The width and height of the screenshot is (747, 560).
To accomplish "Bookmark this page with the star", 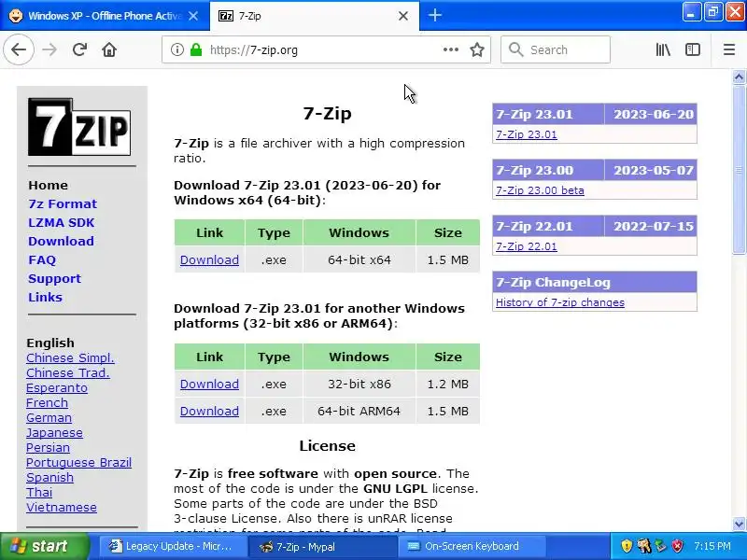I will tap(477, 49).
